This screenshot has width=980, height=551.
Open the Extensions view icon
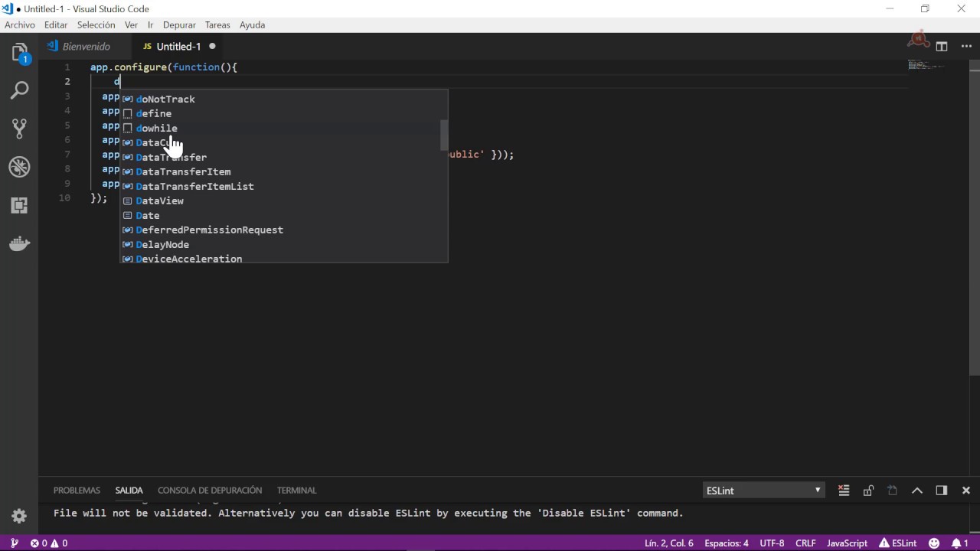click(19, 205)
